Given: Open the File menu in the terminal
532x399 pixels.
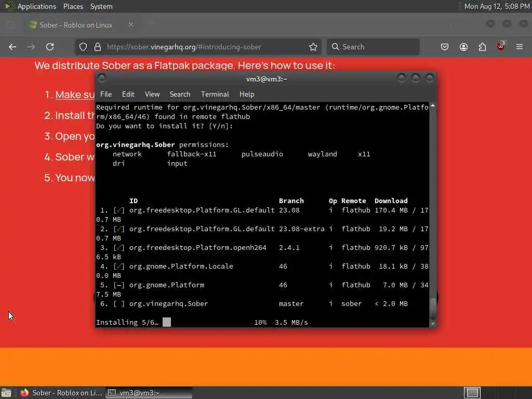Looking at the screenshot, I should coord(106,95).
